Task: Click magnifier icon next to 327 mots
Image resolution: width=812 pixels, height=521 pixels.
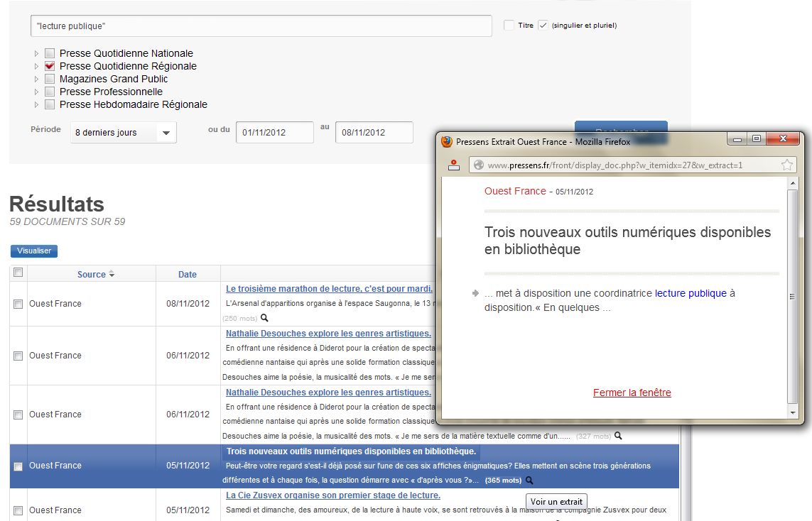Action: (x=618, y=436)
